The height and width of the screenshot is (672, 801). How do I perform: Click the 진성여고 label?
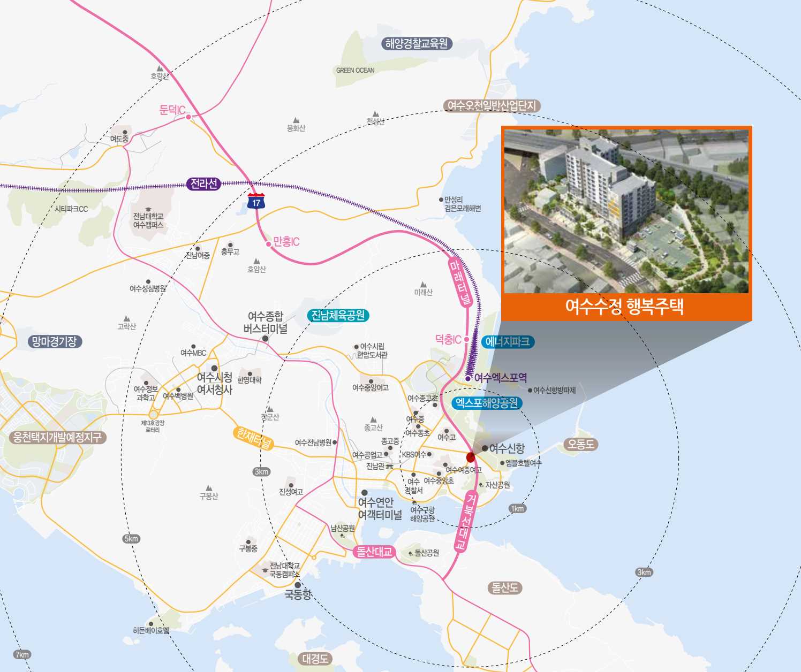(x=291, y=492)
